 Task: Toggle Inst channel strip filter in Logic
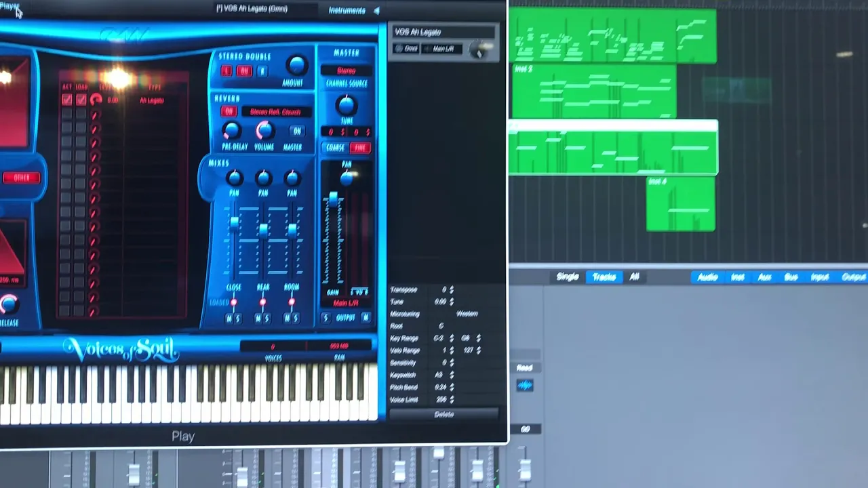(738, 277)
